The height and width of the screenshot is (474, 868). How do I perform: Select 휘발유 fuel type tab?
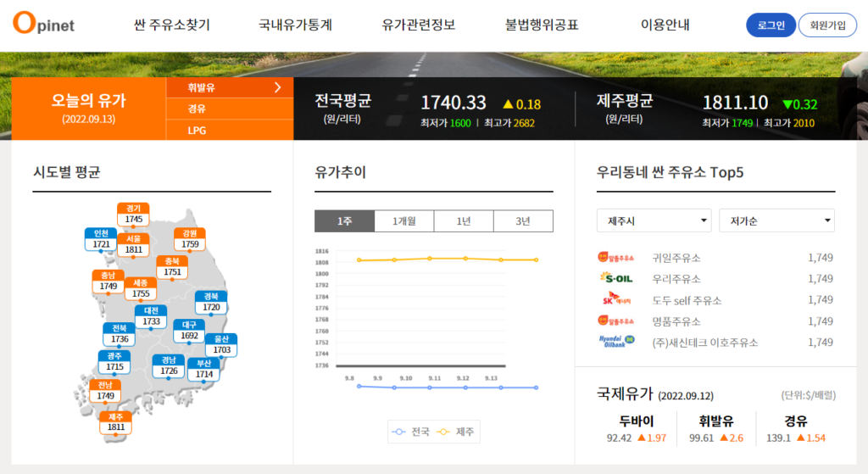point(230,87)
